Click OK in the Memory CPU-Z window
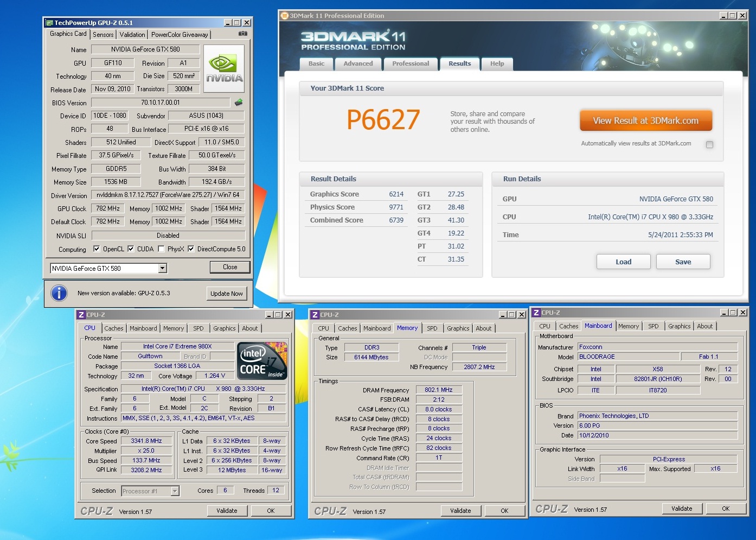Viewport: 756px width, 540px height. 504,511
